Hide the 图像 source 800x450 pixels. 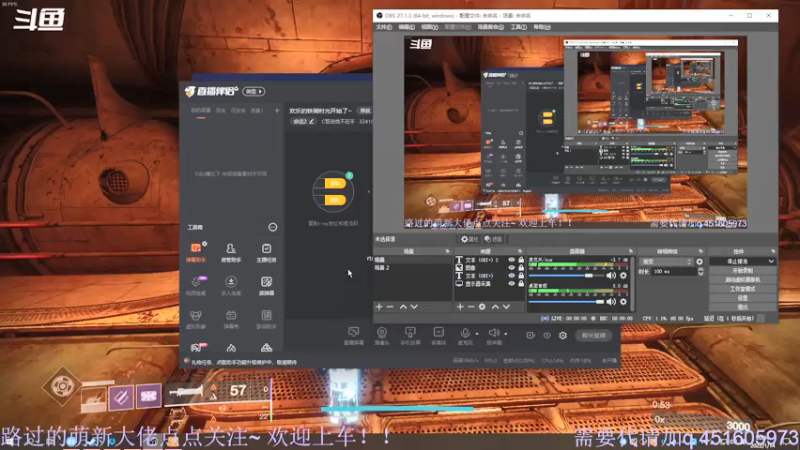click(x=511, y=268)
